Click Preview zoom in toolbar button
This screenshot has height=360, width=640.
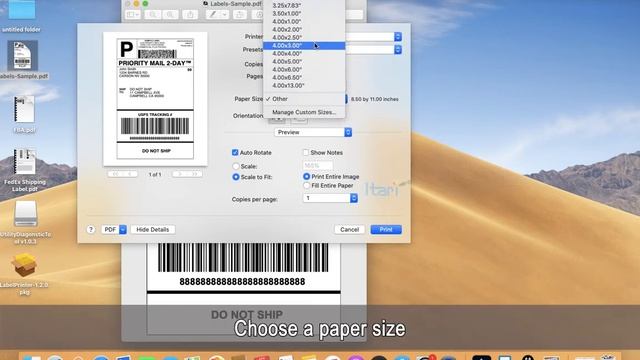170,15
